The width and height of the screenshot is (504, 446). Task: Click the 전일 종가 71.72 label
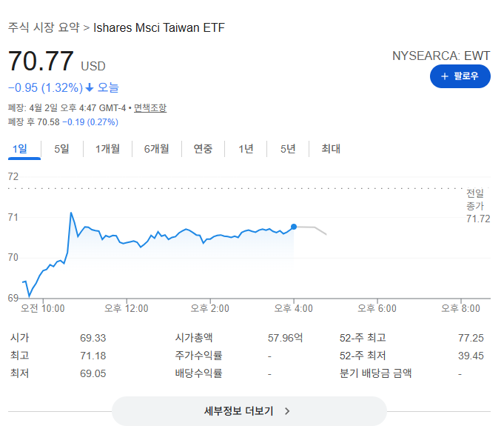[x=478, y=206]
